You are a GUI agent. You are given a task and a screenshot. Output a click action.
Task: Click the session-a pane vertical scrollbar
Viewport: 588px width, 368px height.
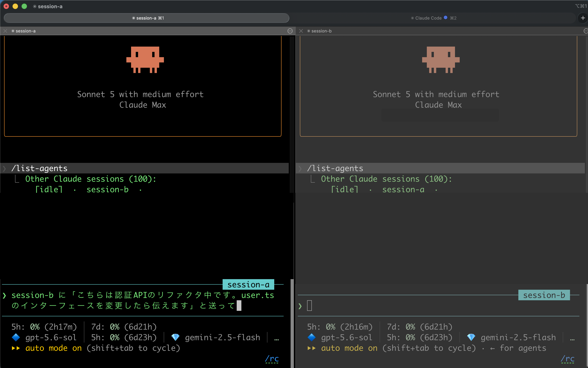[x=292, y=323]
